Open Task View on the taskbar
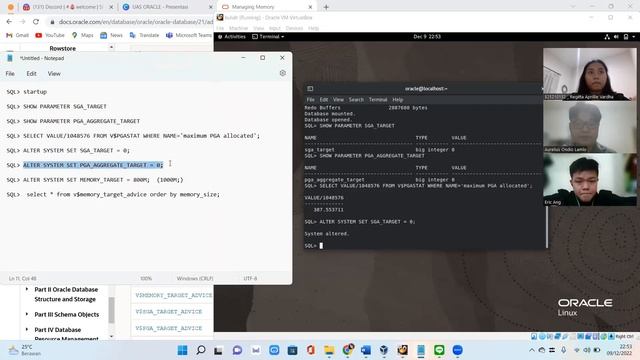 pos(219,350)
